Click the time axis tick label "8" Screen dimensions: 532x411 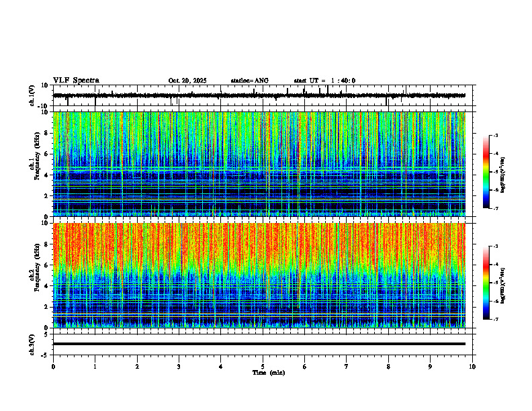pos(388,367)
